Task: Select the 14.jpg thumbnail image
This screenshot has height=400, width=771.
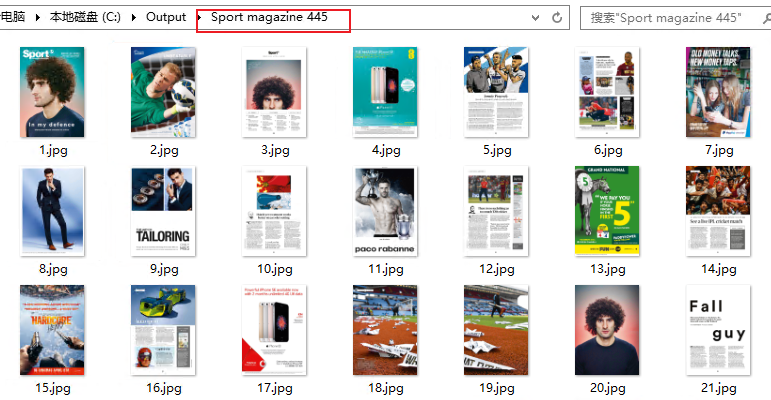Action: point(718,211)
